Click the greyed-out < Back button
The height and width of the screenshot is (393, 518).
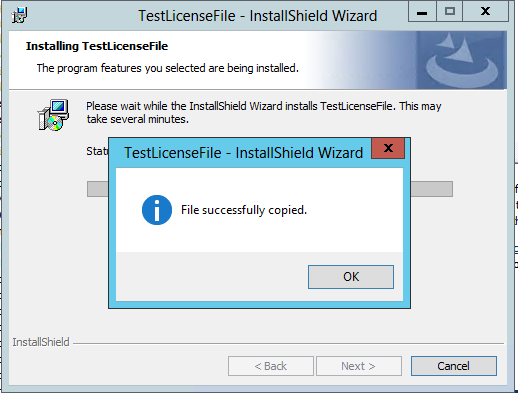271,366
